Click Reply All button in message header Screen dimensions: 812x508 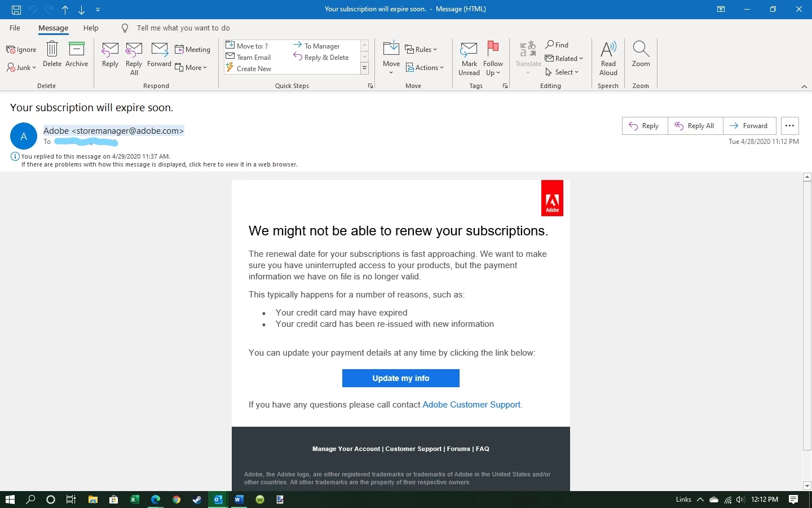coord(695,126)
